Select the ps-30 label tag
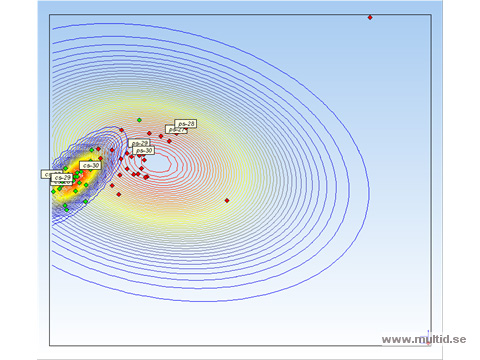The height and width of the screenshot is (360, 480). pos(144,150)
